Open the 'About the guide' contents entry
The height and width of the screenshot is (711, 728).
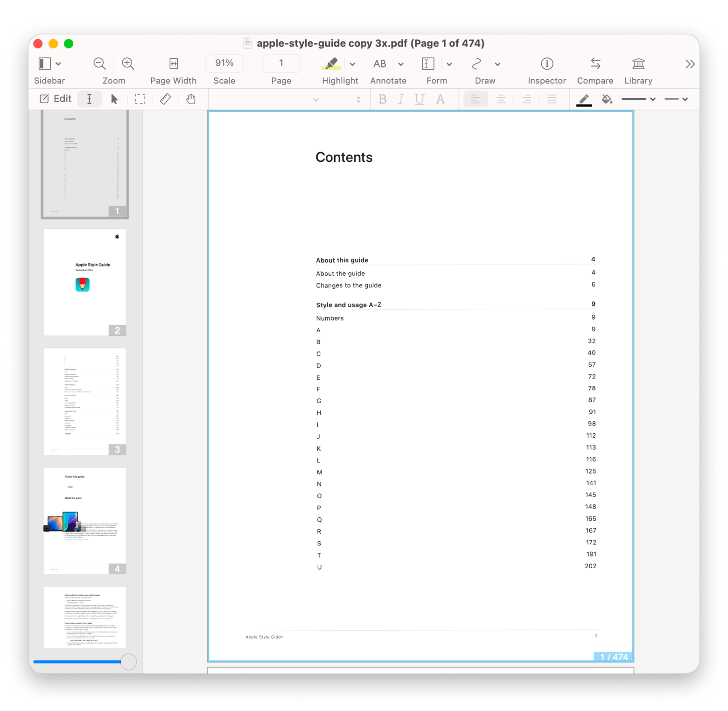pyautogui.click(x=340, y=273)
